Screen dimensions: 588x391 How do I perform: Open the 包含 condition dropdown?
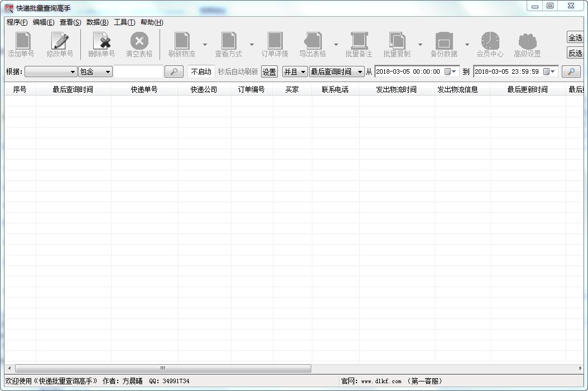pos(95,71)
